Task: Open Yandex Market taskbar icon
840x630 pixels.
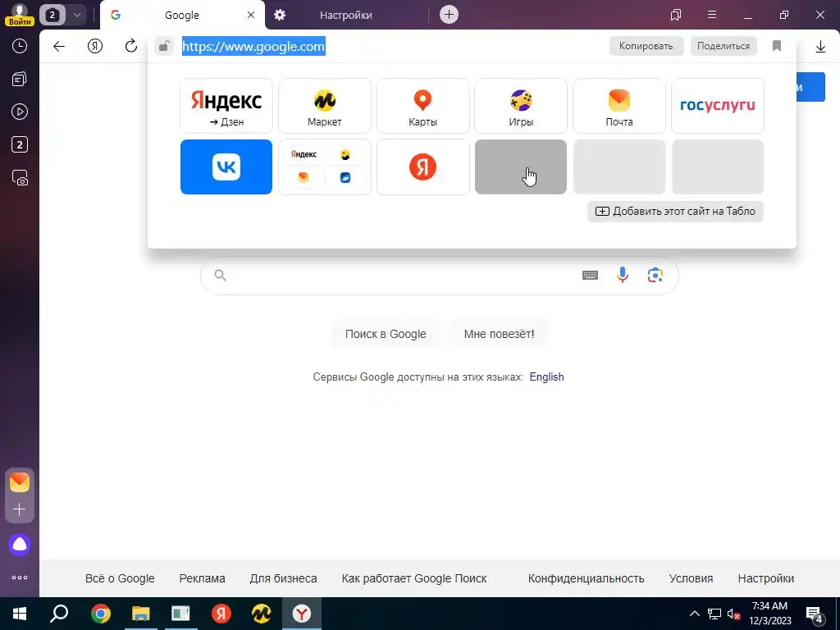Action: click(x=262, y=614)
